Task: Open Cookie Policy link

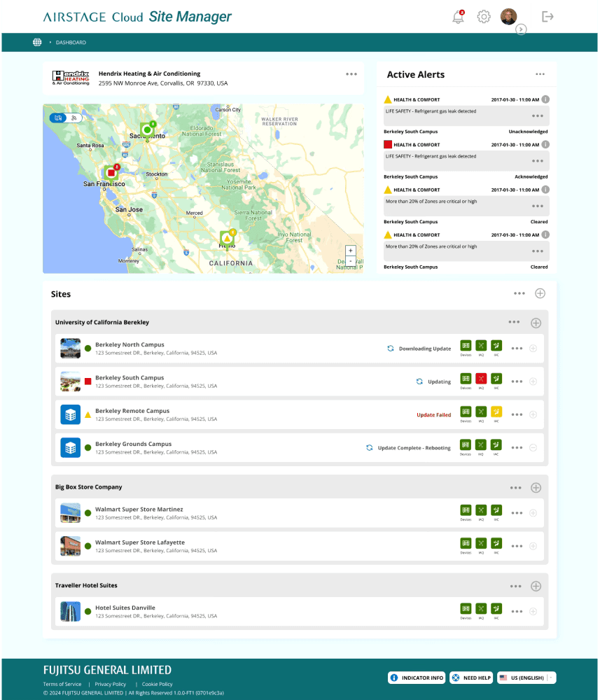Action: (x=157, y=684)
